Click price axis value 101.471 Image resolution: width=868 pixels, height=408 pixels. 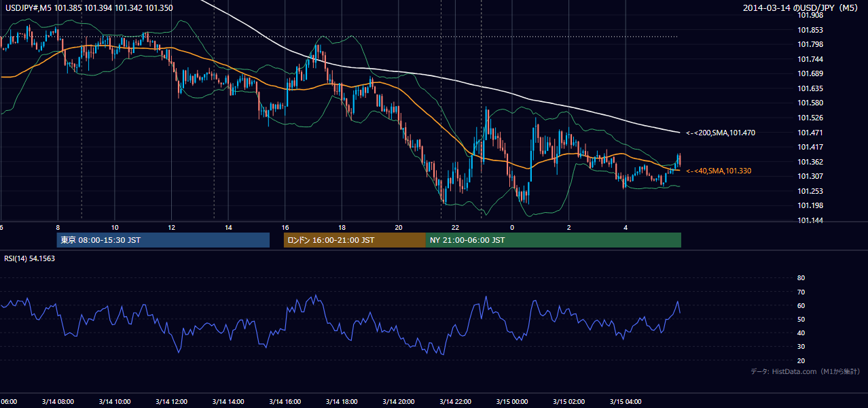click(810, 133)
